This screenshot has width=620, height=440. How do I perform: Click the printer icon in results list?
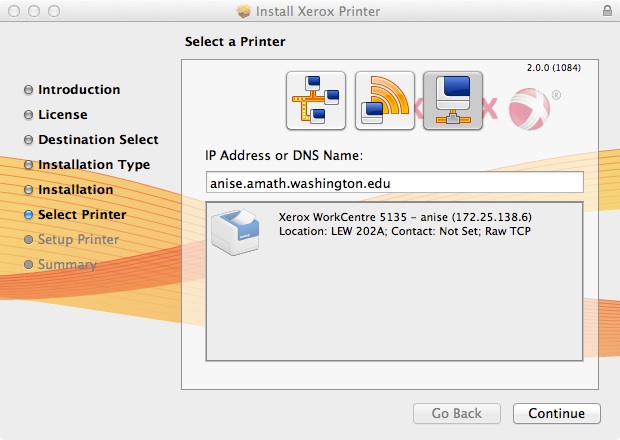pos(235,232)
